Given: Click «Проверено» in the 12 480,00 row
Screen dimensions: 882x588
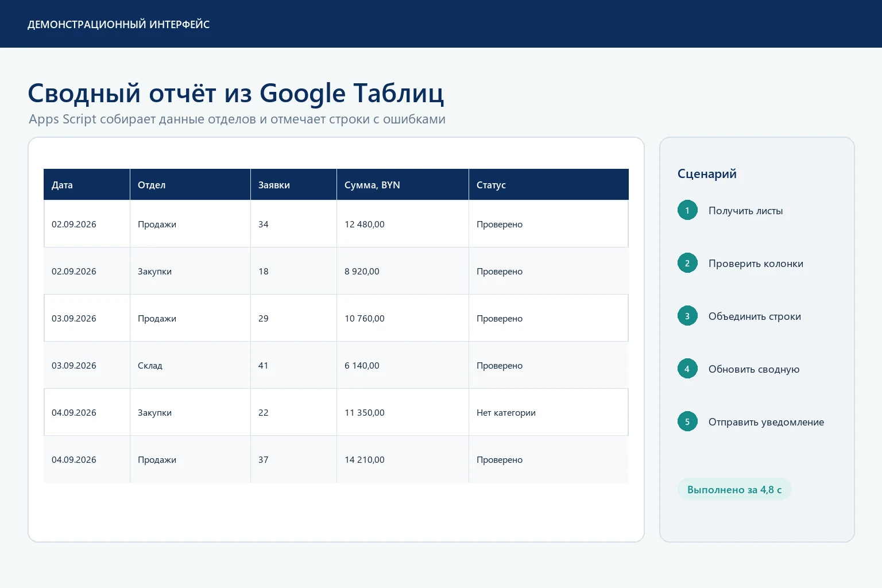Looking at the screenshot, I should (x=500, y=224).
